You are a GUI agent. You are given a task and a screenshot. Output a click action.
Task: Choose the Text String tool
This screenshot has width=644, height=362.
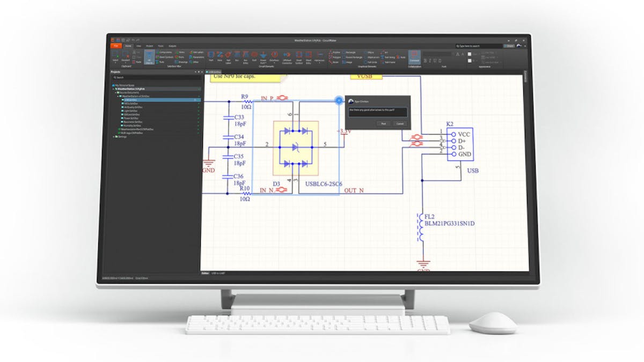tap(387, 57)
